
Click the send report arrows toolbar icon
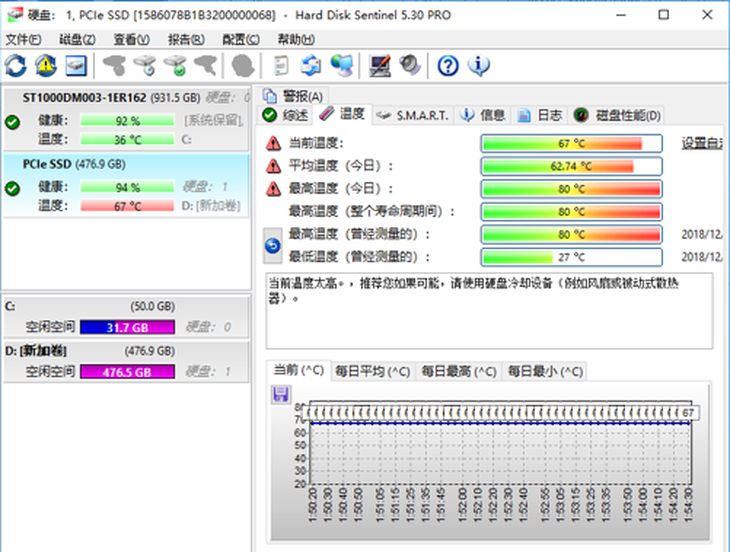(x=311, y=65)
